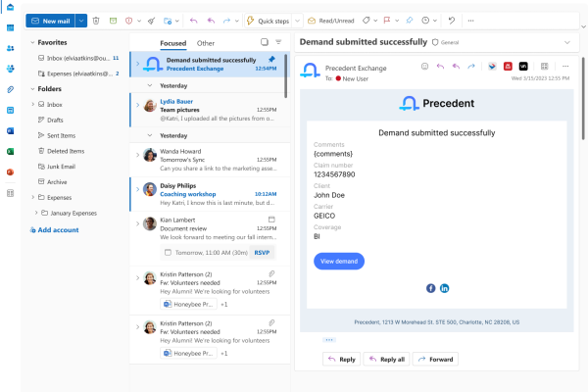Screen dimensions: 588x392
Task: Pin the message using the toolbar pin icon
Action: (410, 21)
